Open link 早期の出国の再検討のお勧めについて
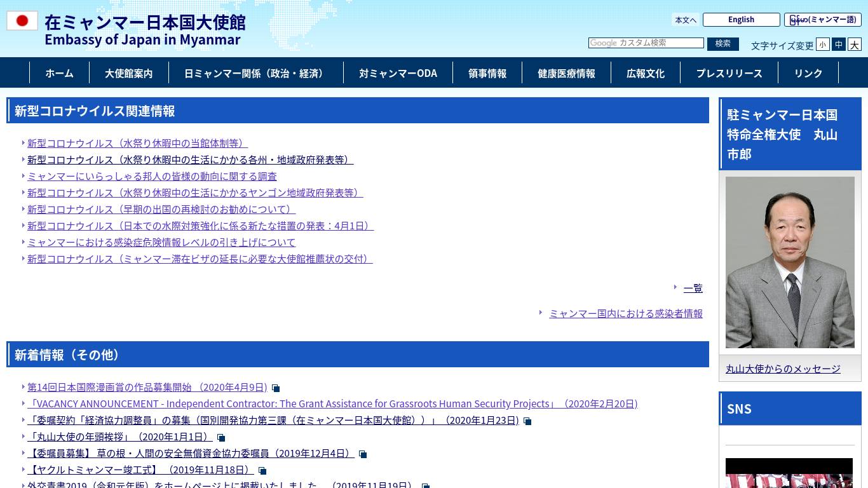 click(161, 210)
